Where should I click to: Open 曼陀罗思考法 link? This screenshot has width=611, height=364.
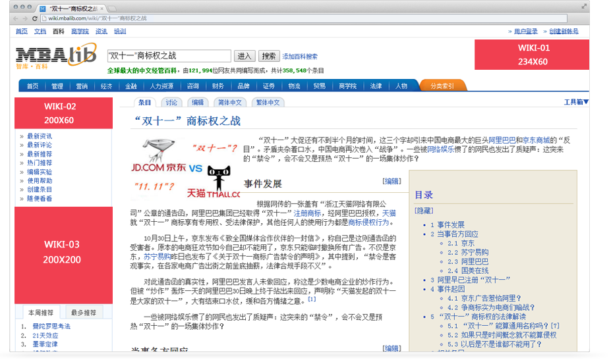point(51,326)
